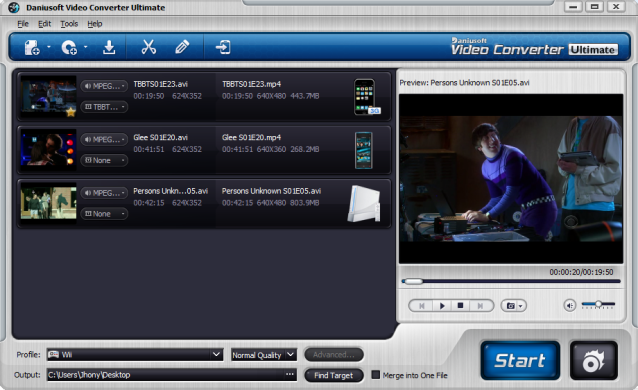The width and height of the screenshot is (638, 390).
Task: Stop the preview playback
Action: pyautogui.click(x=461, y=305)
